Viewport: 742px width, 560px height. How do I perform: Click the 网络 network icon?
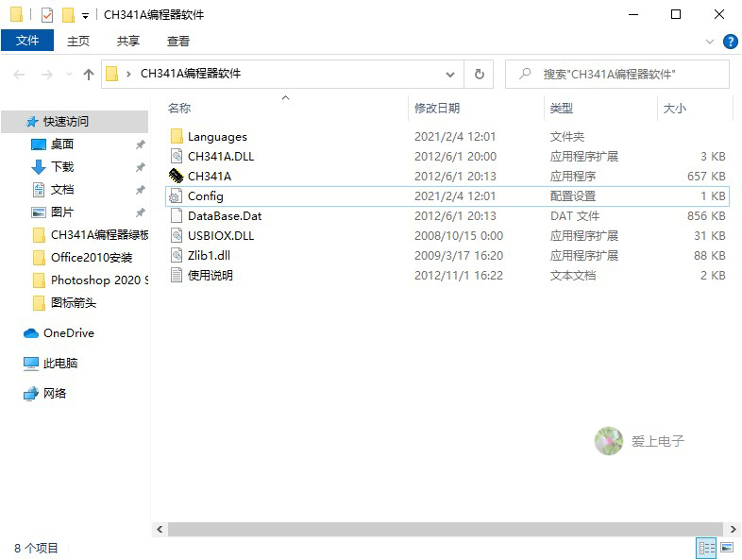pos(31,394)
